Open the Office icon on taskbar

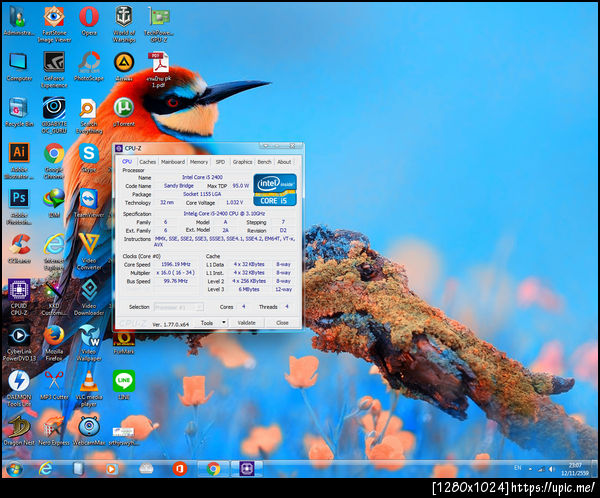pos(179,469)
